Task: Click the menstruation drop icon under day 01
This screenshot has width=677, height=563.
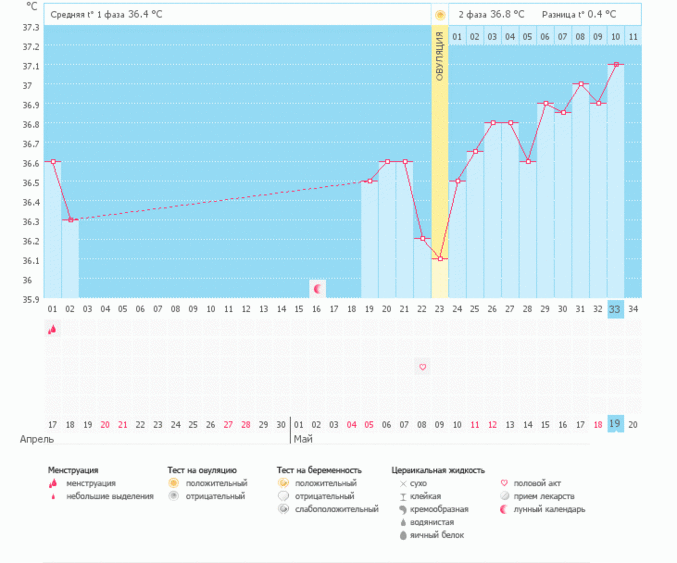Action: point(52,329)
